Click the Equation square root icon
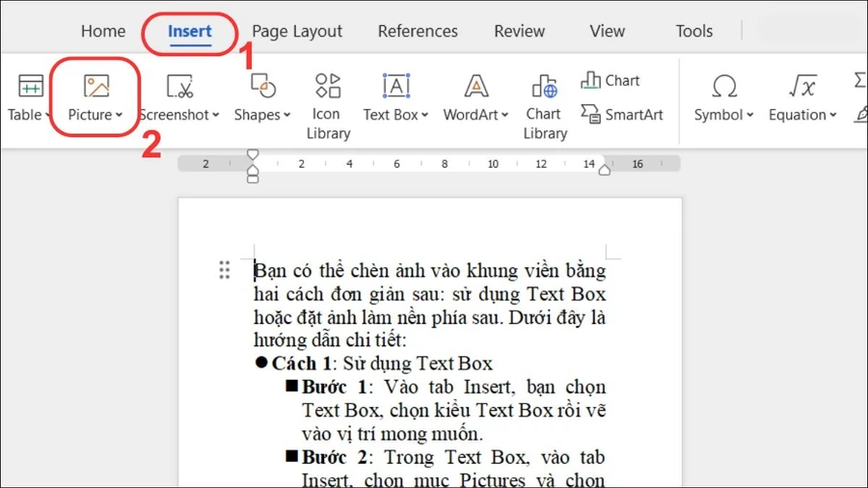Screen dimensions: 868x488 coord(802,86)
